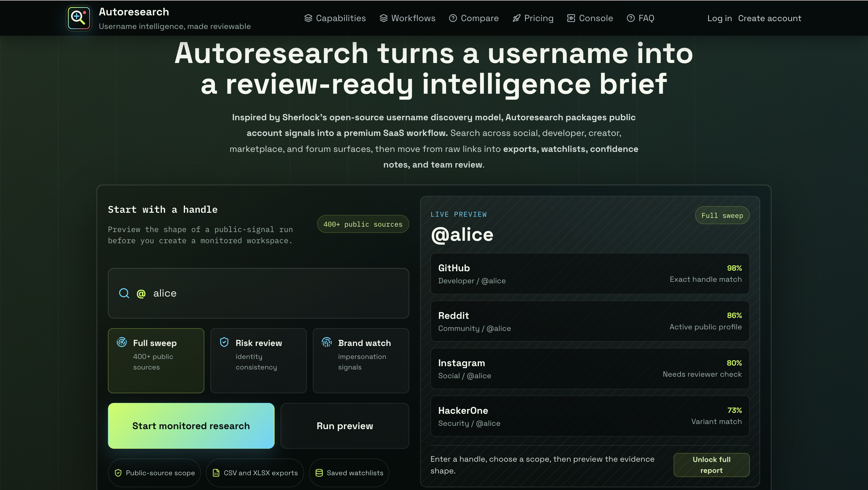Image resolution: width=868 pixels, height=490 pixels.
Task: Click the 73% confidence score
Action: [x=734, y=410]
